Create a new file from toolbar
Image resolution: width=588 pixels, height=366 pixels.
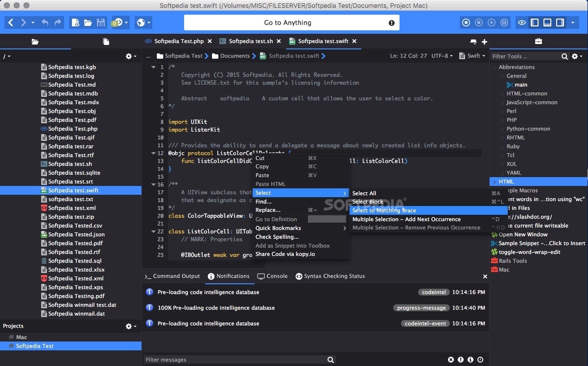[75, 23]
